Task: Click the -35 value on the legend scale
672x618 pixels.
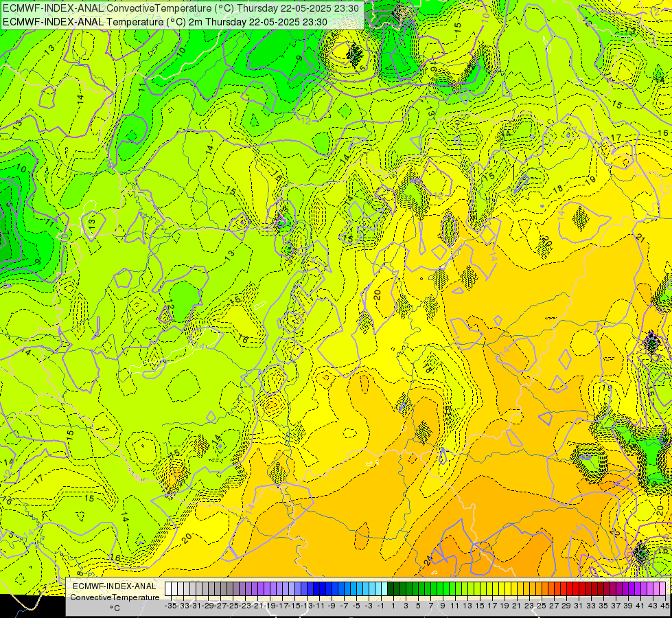Action: pyautogui.click(x=170, y=606)
